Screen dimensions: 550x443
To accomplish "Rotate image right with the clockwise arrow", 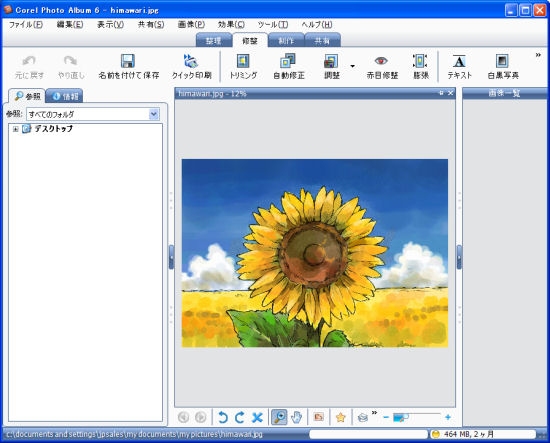I will coord(240,417).
